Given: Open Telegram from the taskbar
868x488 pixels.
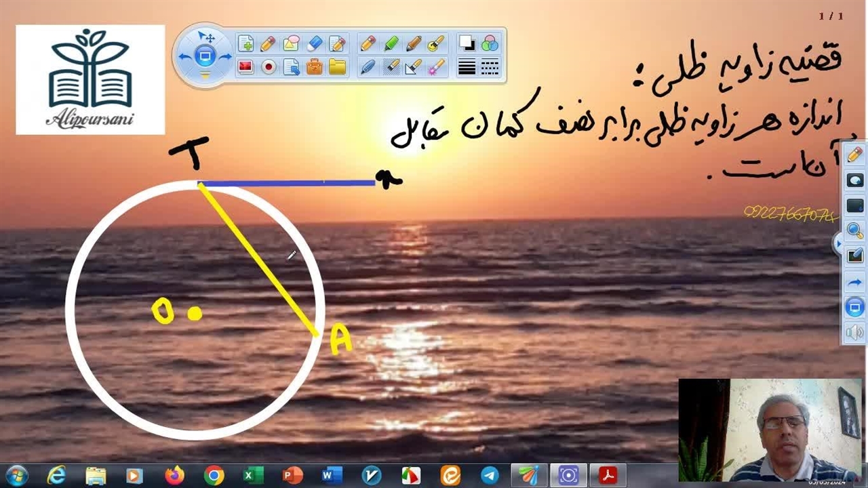Looking at the screenshot, I should pos(490,476).
